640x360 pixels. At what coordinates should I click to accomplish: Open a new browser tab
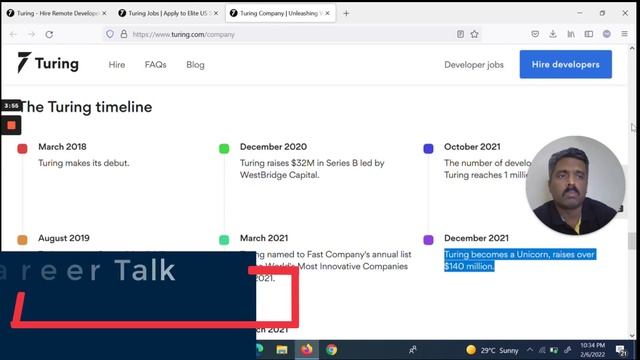(x=346, y=13)
